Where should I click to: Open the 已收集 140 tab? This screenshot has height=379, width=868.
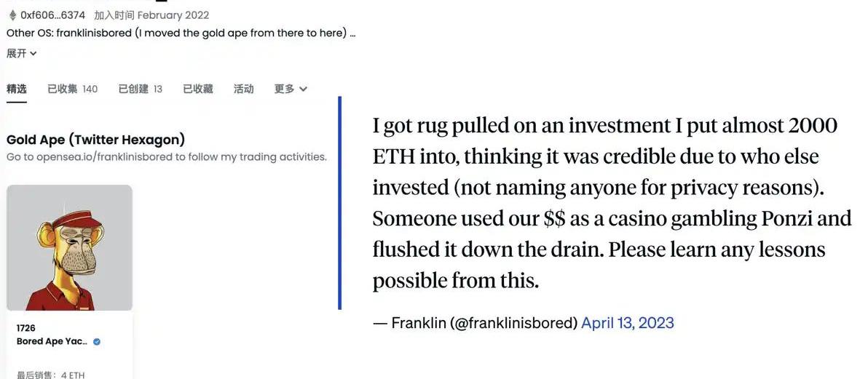(72, 89)
